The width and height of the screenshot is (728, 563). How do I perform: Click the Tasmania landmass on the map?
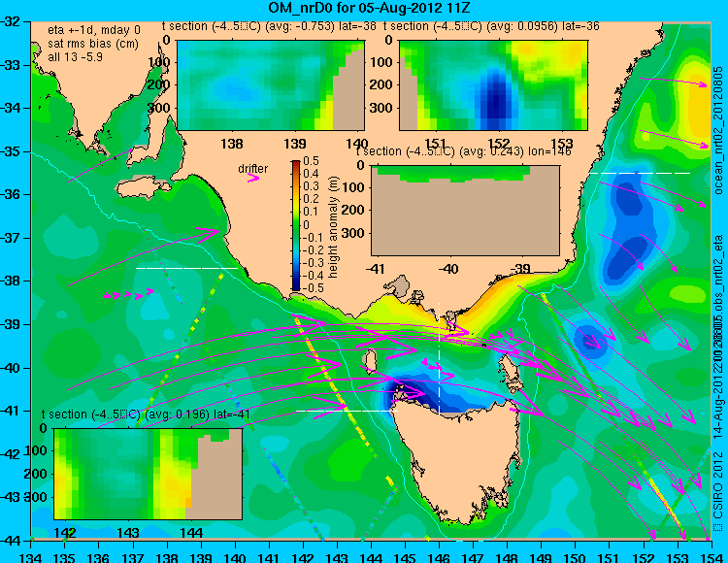point(462,459)
